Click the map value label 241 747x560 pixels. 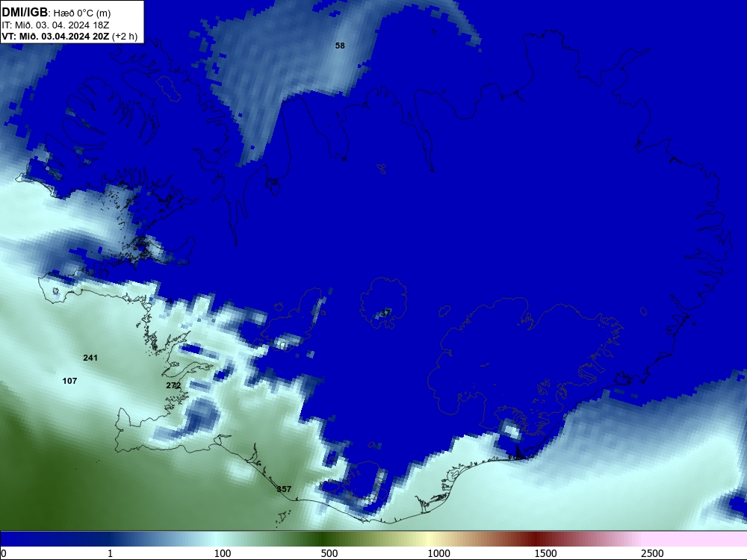point(90,358)
